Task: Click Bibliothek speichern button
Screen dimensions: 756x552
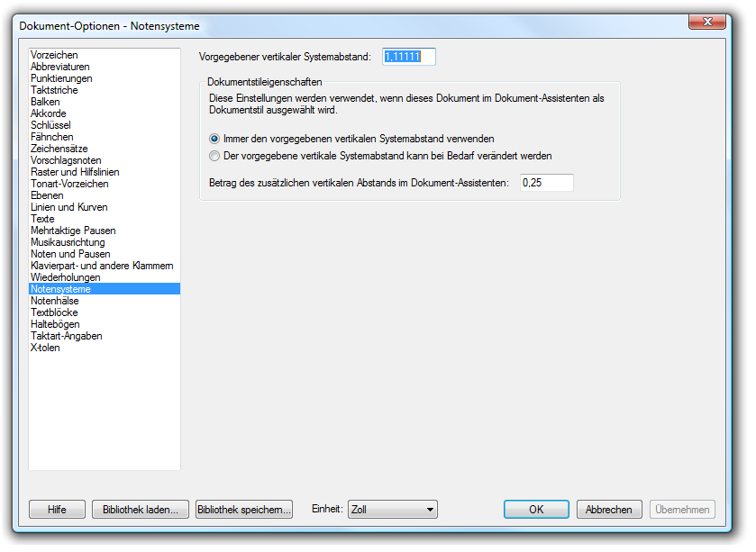Action: tap(244, 510)
